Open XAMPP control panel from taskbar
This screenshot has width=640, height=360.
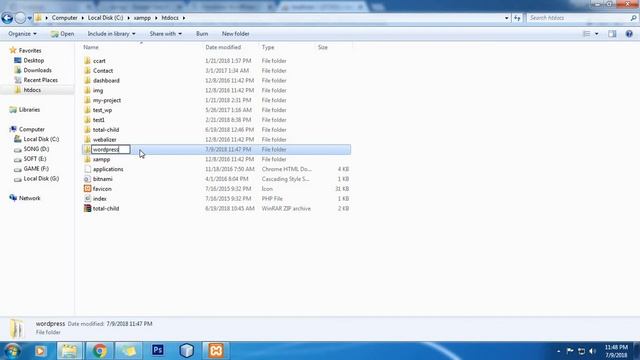pyautogui.click(x=216, y=351)
